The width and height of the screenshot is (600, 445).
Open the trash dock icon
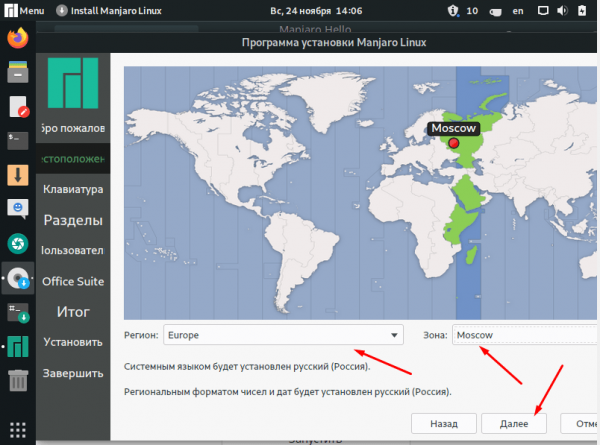point(18,380)
